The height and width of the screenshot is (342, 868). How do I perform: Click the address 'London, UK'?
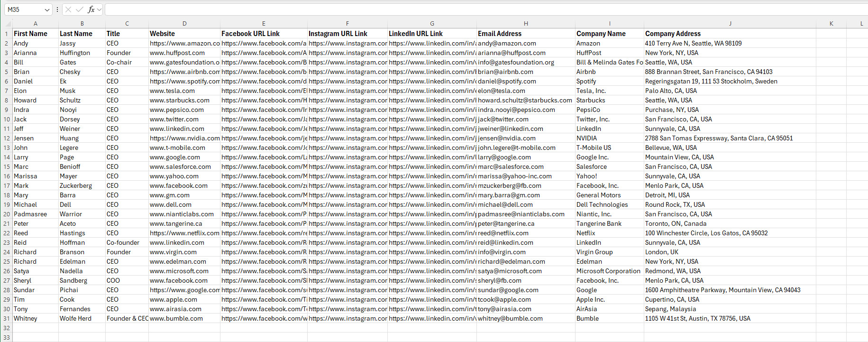(661, 252)
